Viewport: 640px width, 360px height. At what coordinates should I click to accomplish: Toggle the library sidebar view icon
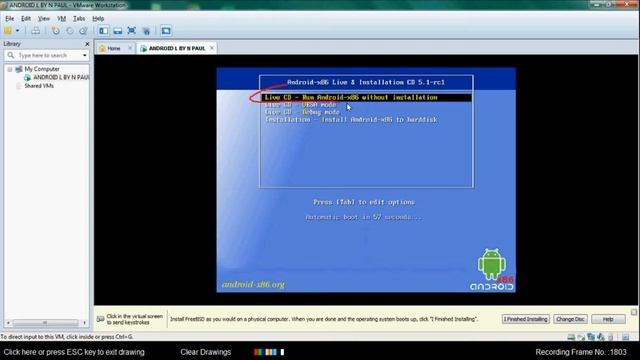pos(104,31)
